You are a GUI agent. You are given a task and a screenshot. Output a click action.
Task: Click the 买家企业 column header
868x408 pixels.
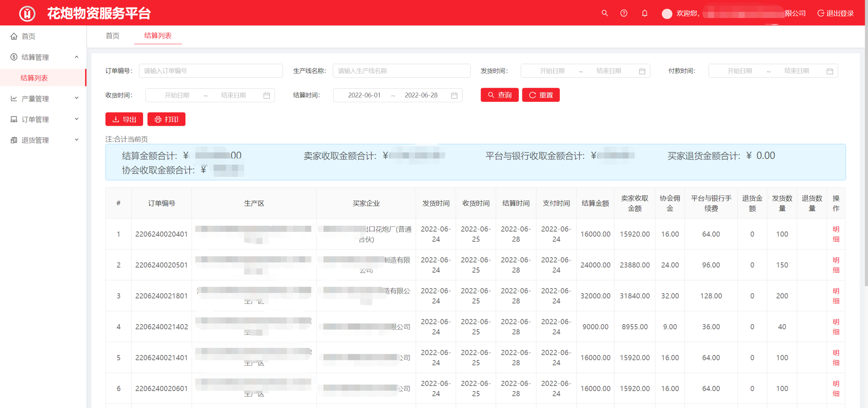366,203
